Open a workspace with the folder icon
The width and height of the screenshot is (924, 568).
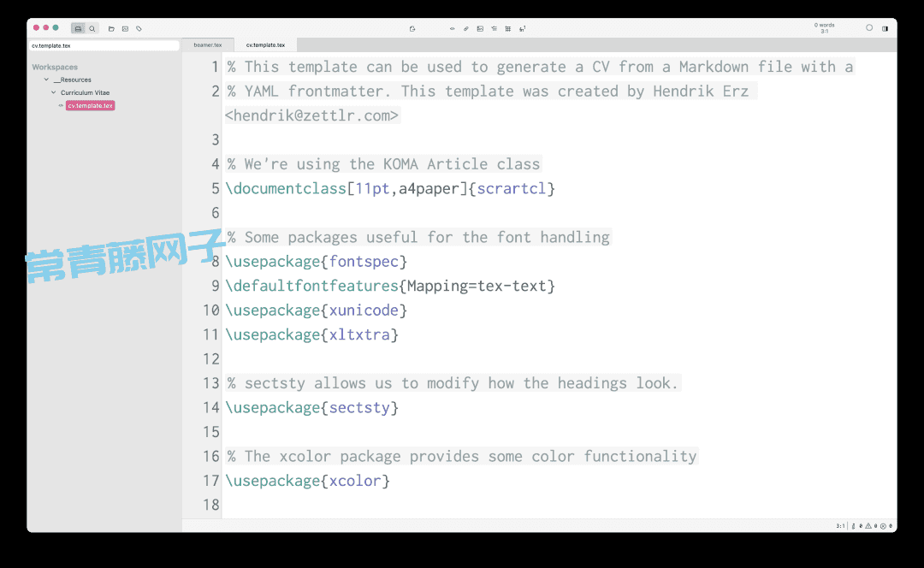coord(111,28)
